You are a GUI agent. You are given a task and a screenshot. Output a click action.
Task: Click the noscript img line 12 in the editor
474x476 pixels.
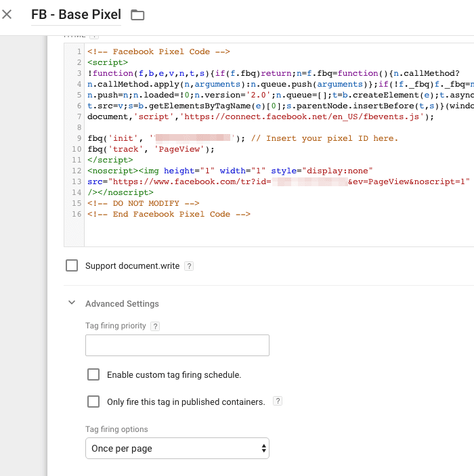click(x=230, y=171)
